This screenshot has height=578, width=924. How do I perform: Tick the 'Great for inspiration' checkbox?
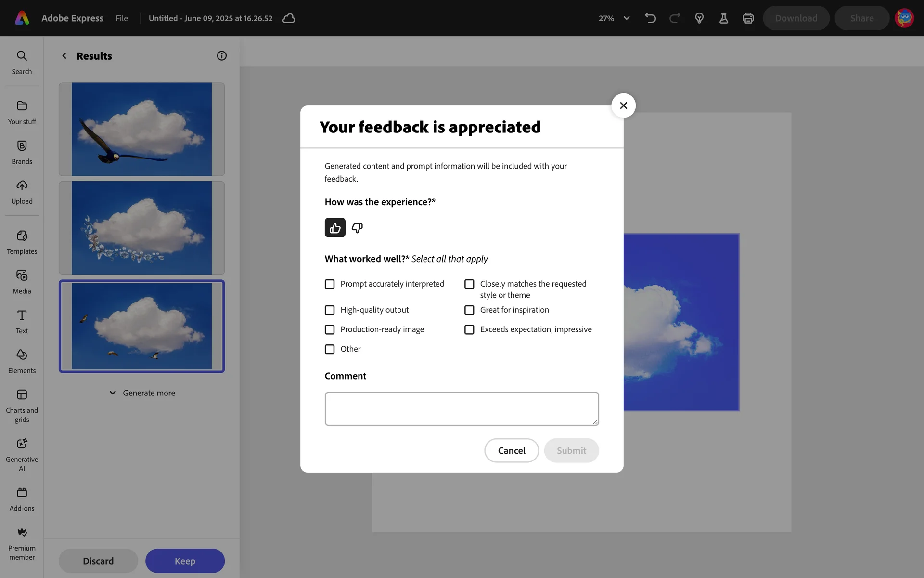(469, 310)
